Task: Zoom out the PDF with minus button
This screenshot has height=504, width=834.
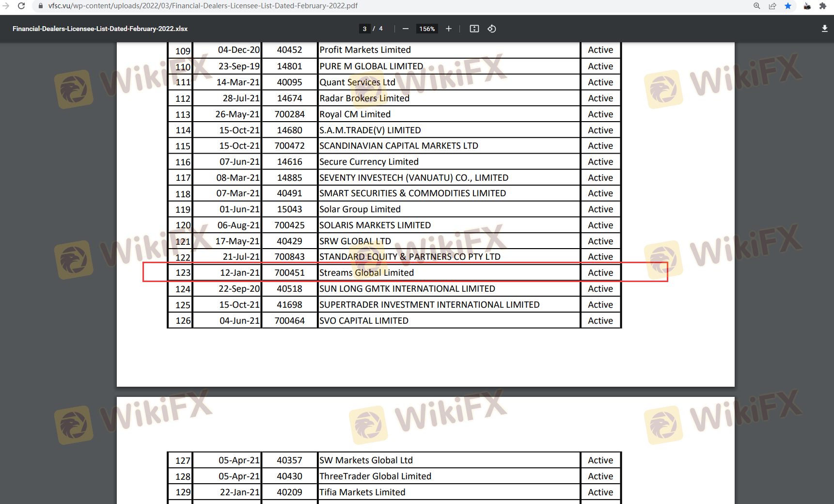Action: [405, 29]
